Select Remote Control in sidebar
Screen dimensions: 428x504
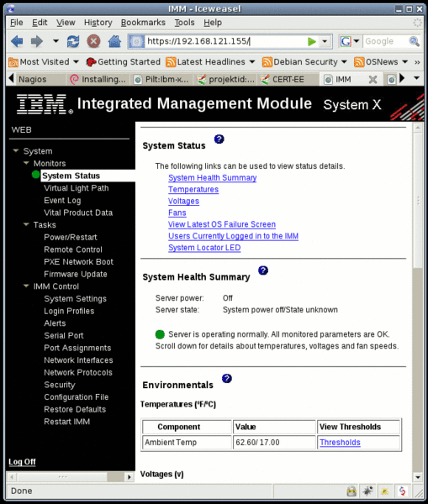point(73,249)
